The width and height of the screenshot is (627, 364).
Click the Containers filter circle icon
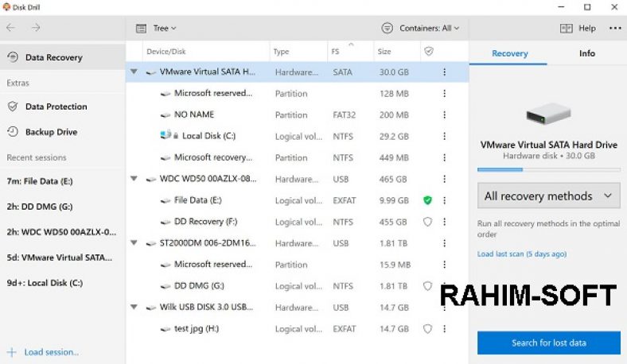pos(387,28)
